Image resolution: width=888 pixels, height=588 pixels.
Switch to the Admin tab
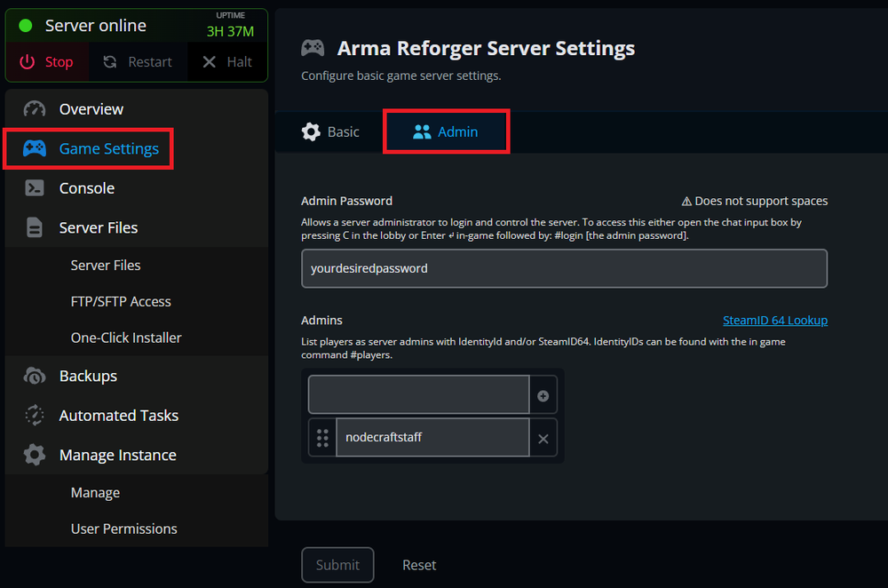coord(447,131)
